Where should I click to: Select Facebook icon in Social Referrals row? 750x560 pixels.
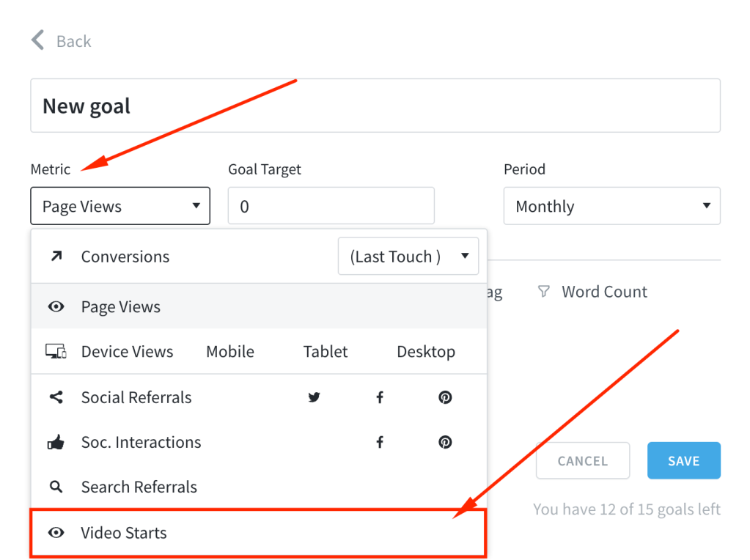380,397
